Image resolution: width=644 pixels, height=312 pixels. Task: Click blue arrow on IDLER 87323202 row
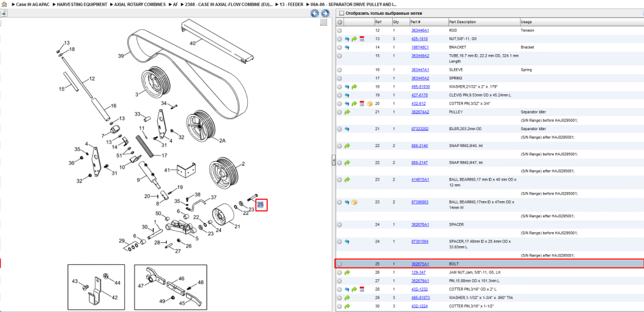click(x=347, y=129)
